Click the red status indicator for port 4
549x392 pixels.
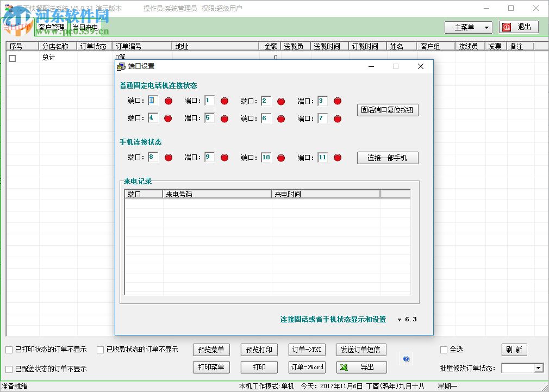[x=168, y=119]
